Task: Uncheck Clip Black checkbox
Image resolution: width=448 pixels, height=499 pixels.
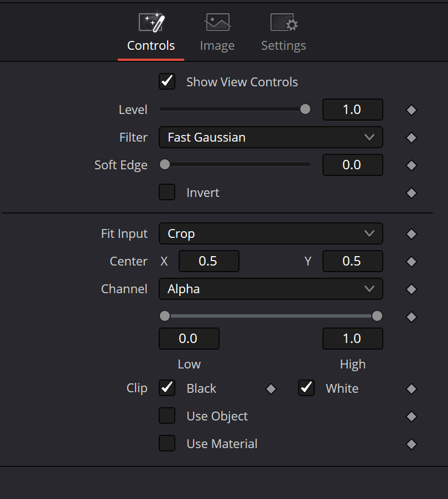Action: [167, 388]
